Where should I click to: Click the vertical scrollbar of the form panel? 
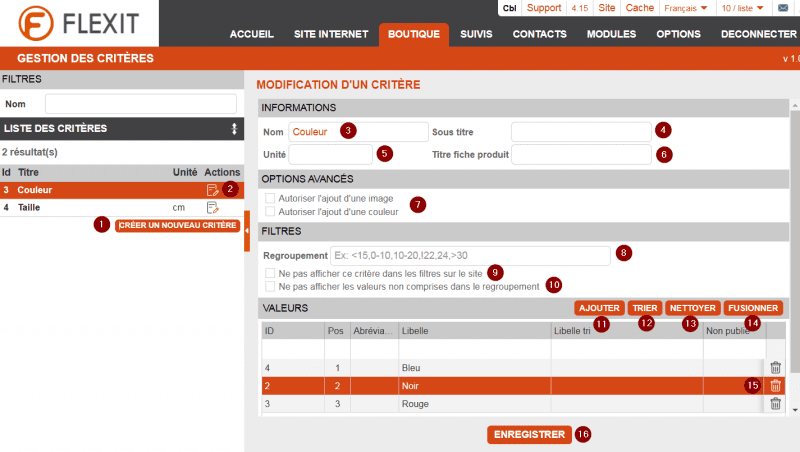click(x=794, y=250)
